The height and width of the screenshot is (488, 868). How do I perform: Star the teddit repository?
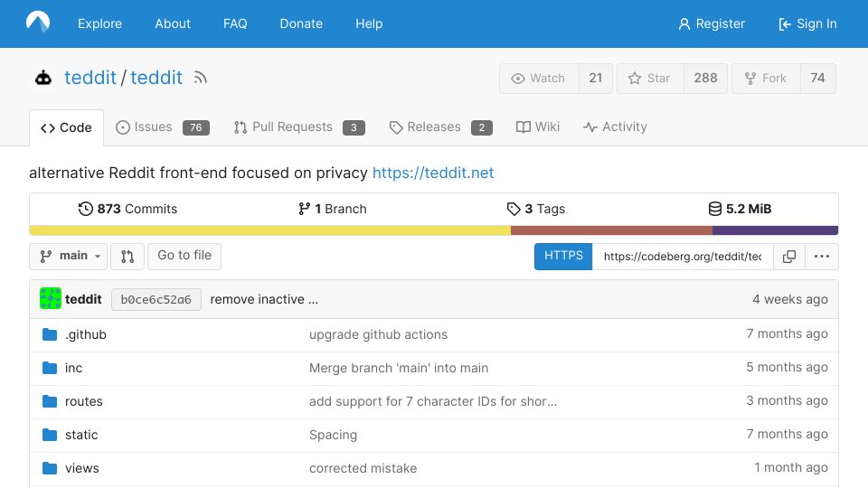point(650,79)
